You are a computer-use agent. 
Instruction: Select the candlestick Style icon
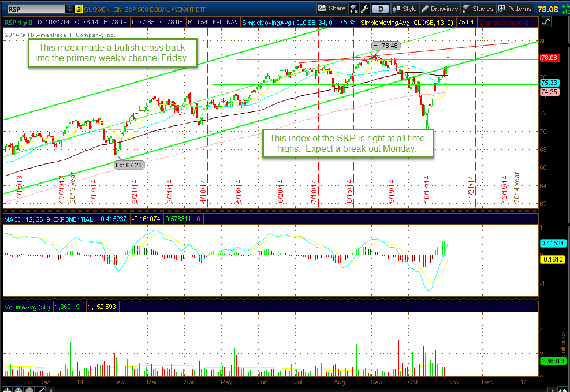coord(396,8)
